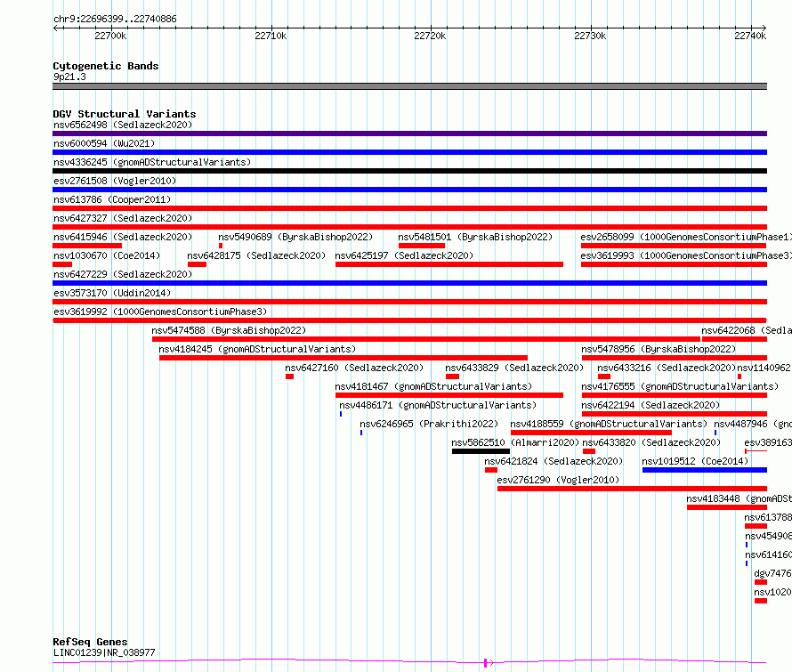792x672 pixels.
Task: Open nsv4184245 (gnomADStructuralVariants) label
Action: point(257,349)
